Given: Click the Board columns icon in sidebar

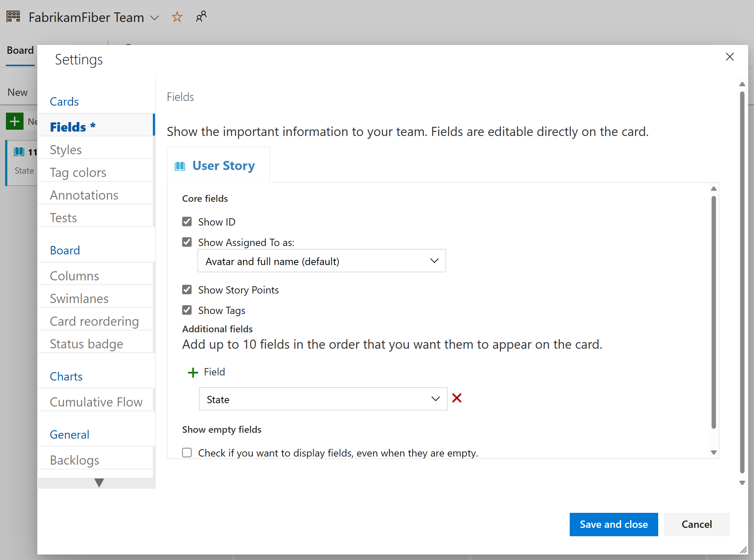Looking at the screenshot, I should tap(75, 275).
